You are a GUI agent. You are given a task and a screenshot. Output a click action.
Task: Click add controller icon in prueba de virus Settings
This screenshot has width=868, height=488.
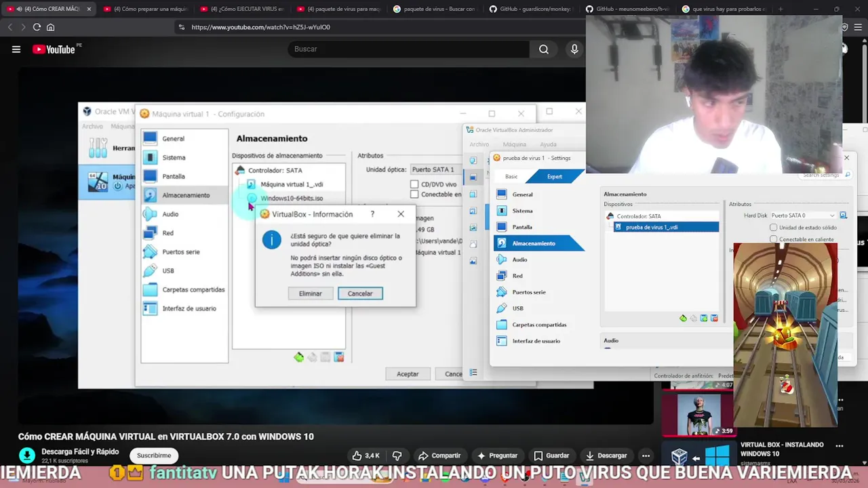[683, 319]
